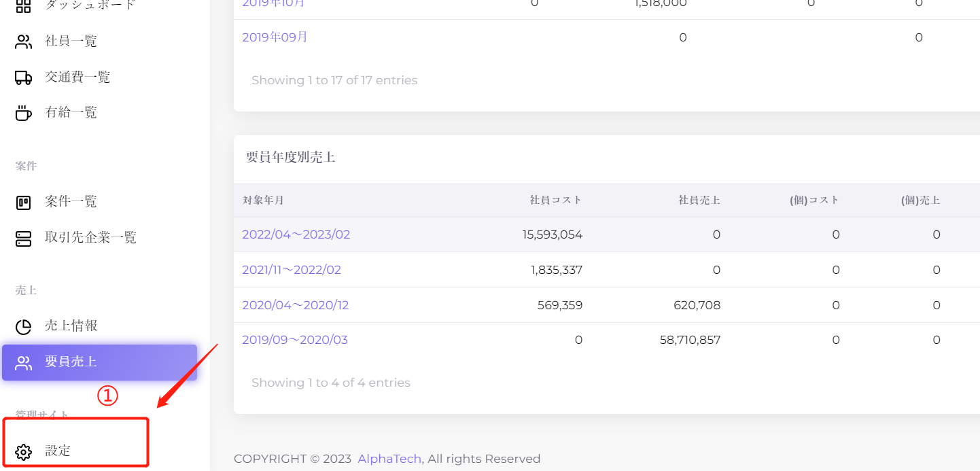Click the 有給一覧 coffee cup icon
980x471 pixels.
pos(23,114)
